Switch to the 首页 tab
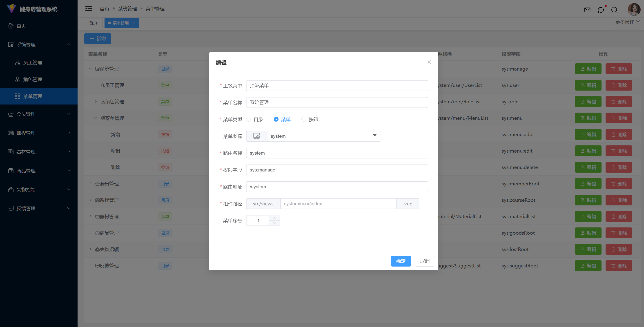This screenshot has width=644, height=327. coord(93,23)
